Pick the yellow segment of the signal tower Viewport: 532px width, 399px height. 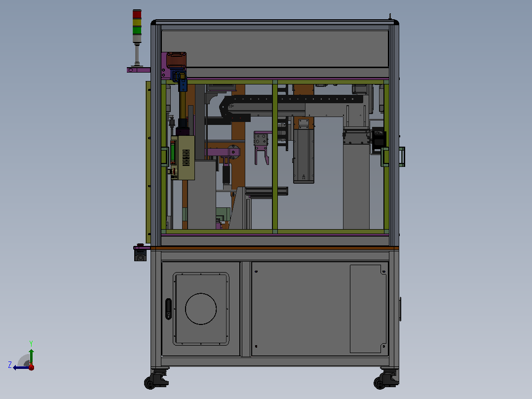click(x=137, y=22)
